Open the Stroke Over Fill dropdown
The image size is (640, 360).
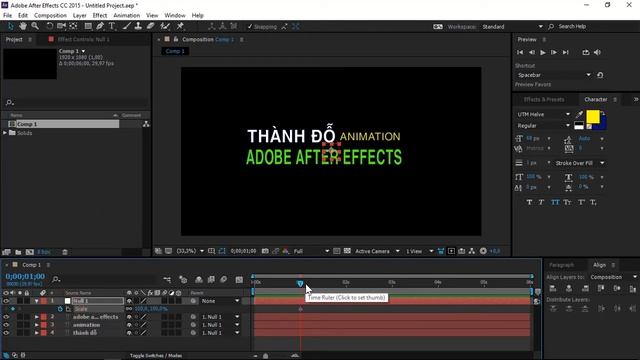[x=580, y=163]
